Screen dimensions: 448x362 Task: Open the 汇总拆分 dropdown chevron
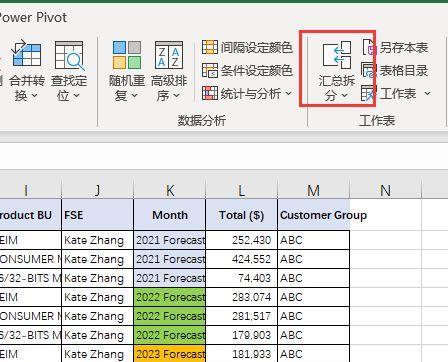pos(345,96)
